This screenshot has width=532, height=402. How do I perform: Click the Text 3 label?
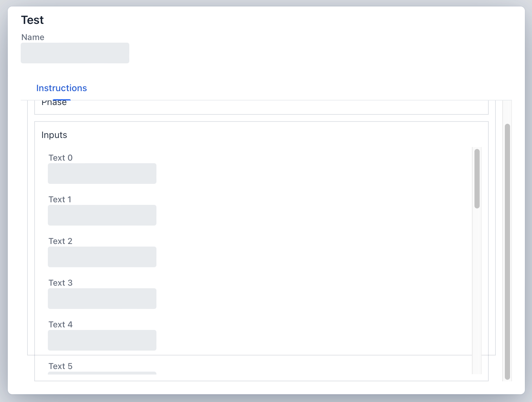pos(60,283)
